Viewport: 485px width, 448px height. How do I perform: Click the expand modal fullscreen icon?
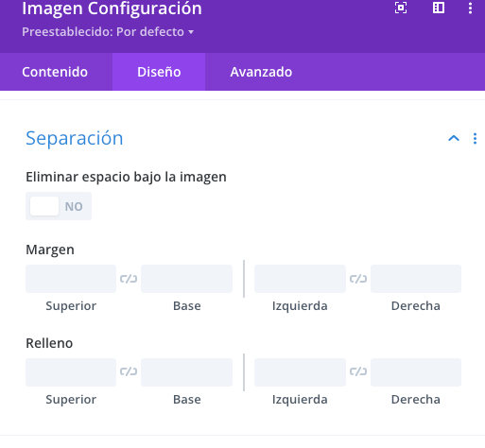[x=401, y=8]
